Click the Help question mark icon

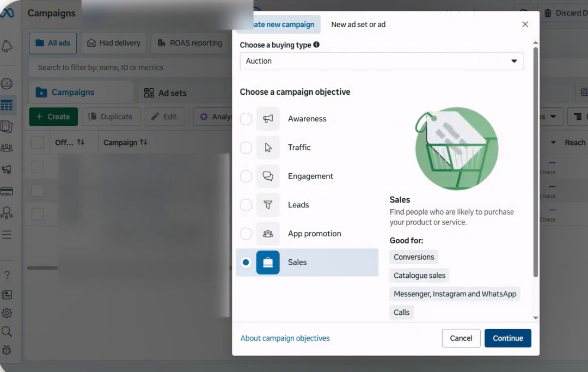point(7,275)
